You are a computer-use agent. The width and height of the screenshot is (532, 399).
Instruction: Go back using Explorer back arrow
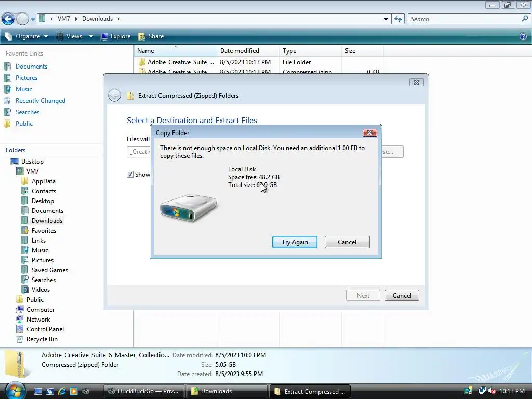pyautogui.click(x=8, y=19)
